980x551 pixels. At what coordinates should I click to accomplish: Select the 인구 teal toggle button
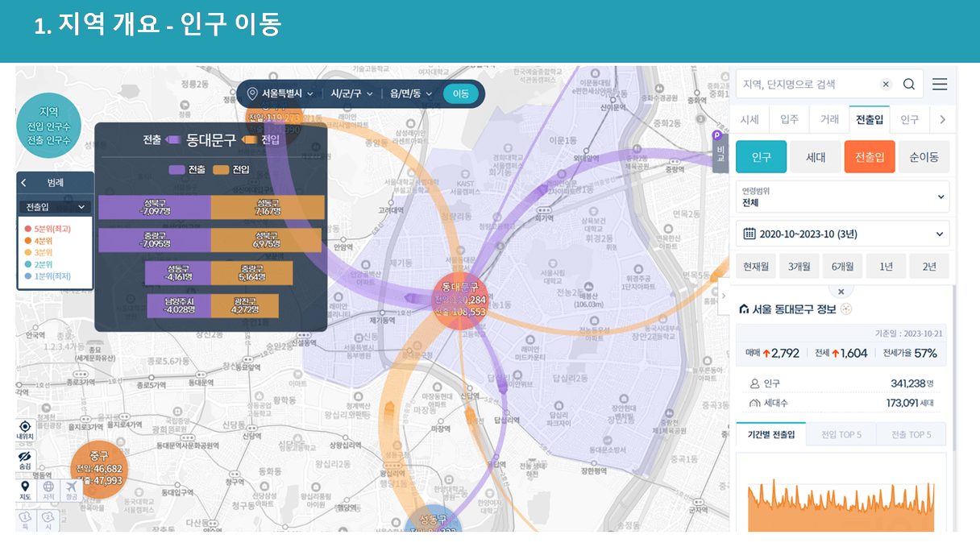pyautogui.click(x=761, y=157)
